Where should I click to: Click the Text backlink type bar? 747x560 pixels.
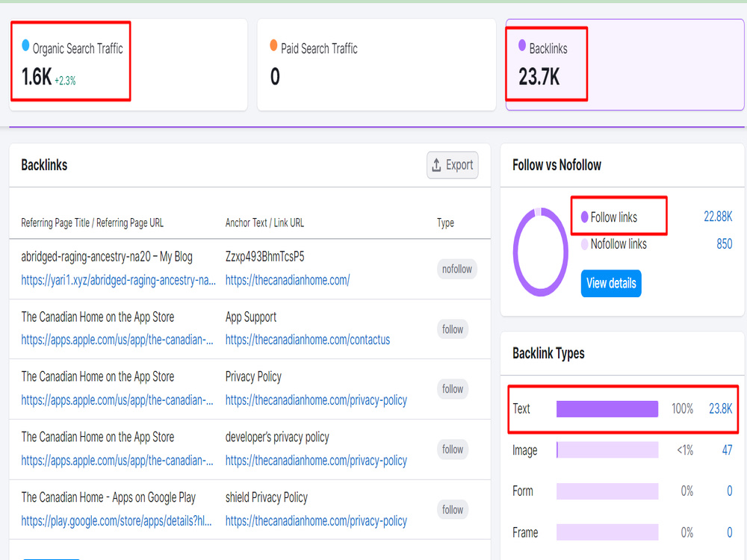pos(607,409)
